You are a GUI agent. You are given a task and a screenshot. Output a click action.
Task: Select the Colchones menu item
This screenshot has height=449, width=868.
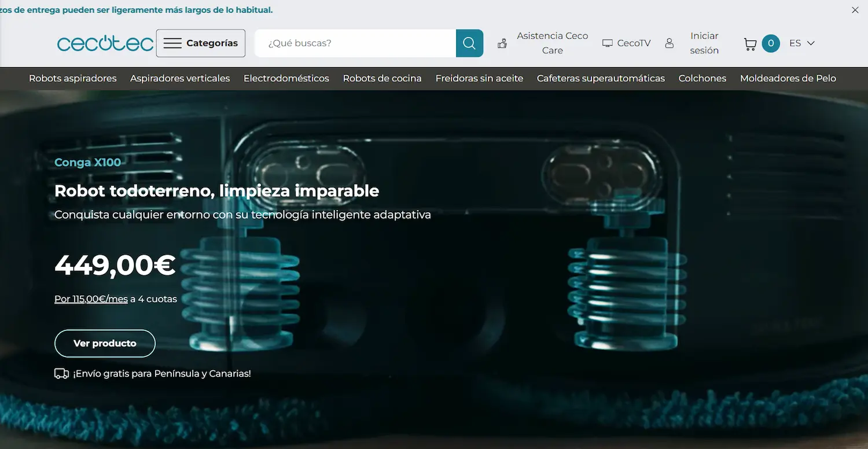[703, 78]
